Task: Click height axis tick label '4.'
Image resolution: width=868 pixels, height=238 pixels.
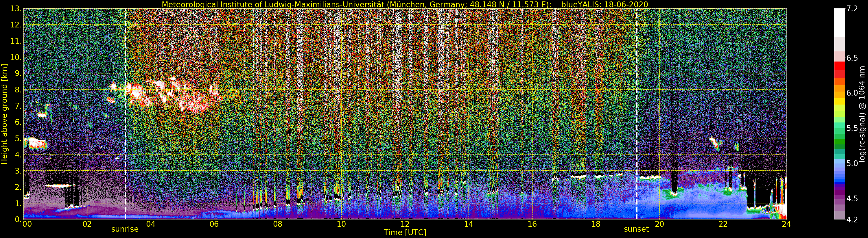Action: point(18,155)
